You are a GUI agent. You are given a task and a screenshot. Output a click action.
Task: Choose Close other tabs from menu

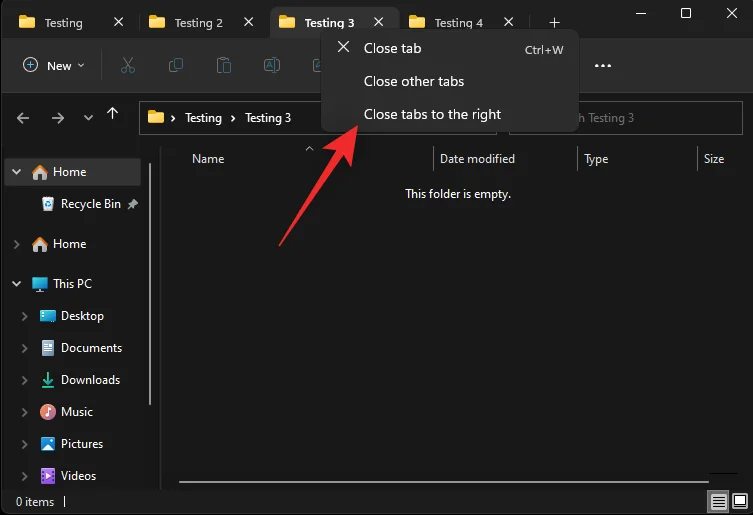click(x=414, y=81)
